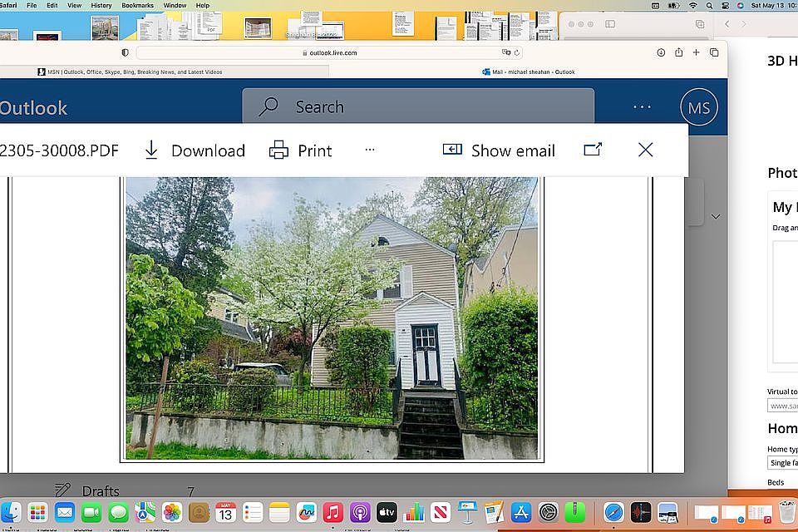Image resolution: width=798 pixels, height=532 pixels.
Task: Open the Bookmarks menu
Action: click(137, 5)
